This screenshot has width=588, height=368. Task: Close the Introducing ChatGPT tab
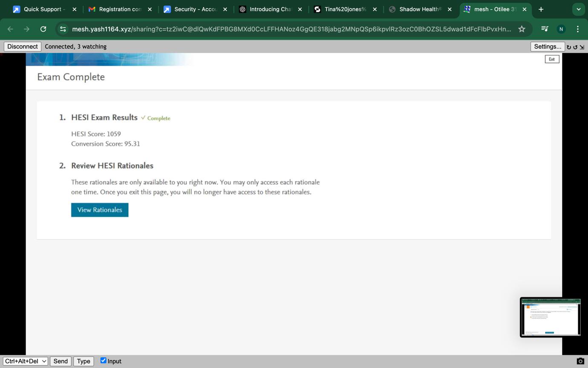[300, 9]
